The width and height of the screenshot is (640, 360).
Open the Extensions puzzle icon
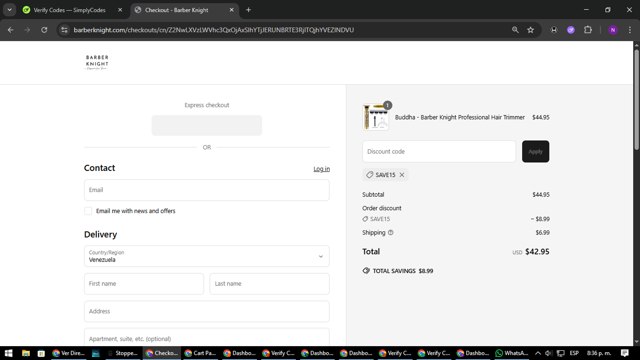click(x=588, y=30)
